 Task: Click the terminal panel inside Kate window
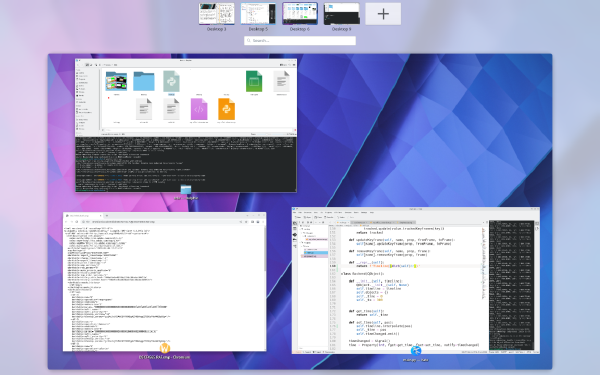point(511,285)
